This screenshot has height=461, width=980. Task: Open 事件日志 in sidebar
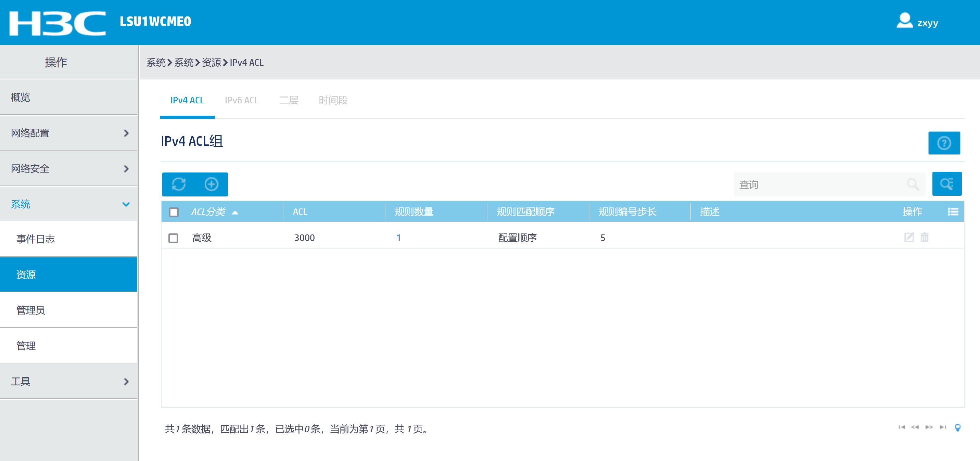(35, 239)
